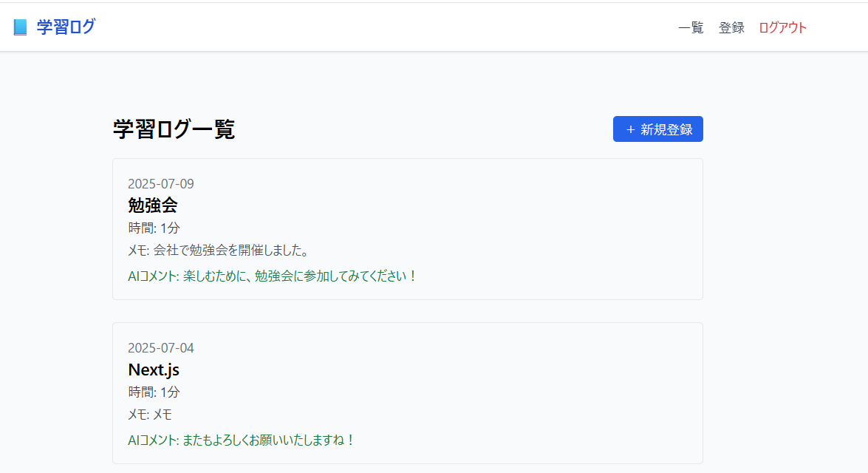Click 時間: 1分 in the Next.js card
The image size is (868, 473).
[x=154, y=392]
